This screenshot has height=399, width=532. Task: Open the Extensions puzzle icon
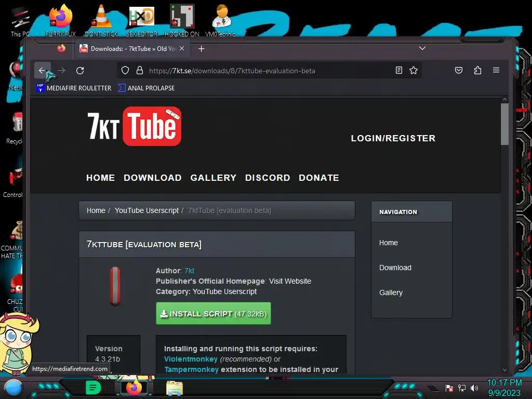[x=478, y=70]
